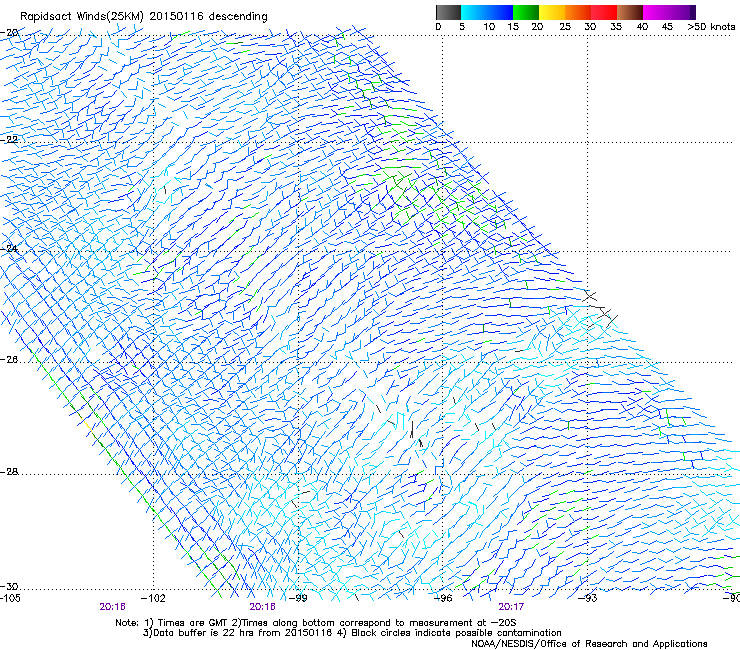Select the dark purple 45-50 knots swatch

682,12
